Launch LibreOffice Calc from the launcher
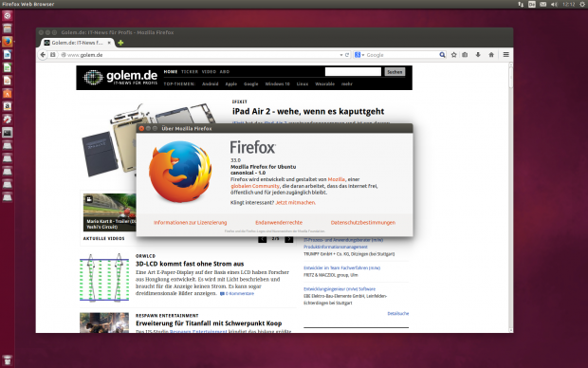This screenshot has width=588, height=368. tap(8, 67)
